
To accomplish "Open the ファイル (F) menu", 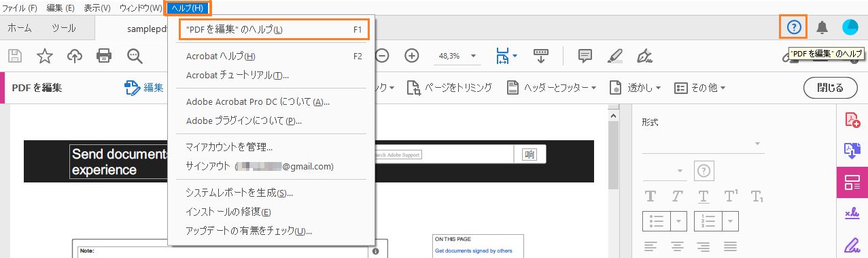I will [20, 7].
